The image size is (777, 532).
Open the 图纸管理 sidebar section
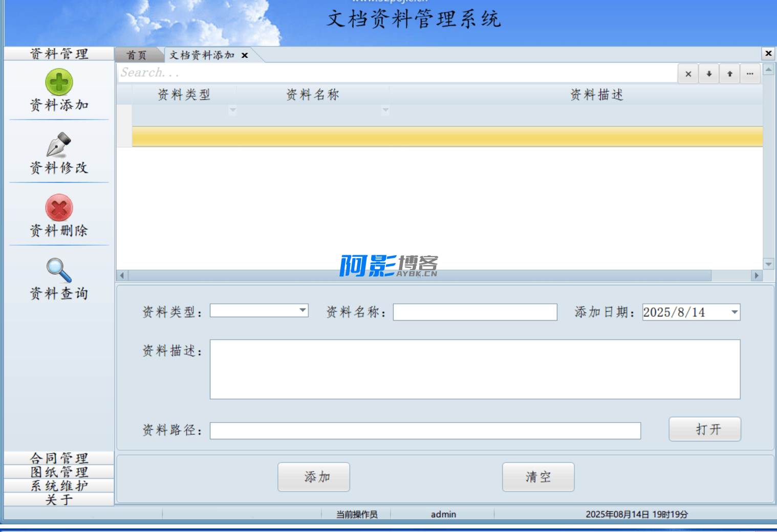[59, 472]
